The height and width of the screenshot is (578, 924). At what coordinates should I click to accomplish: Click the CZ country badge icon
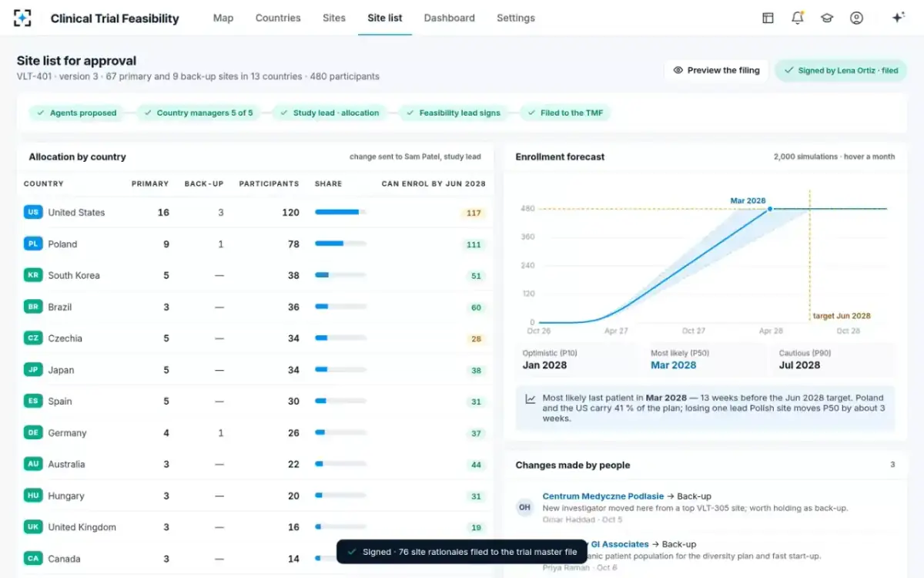(x=33, y=338)
